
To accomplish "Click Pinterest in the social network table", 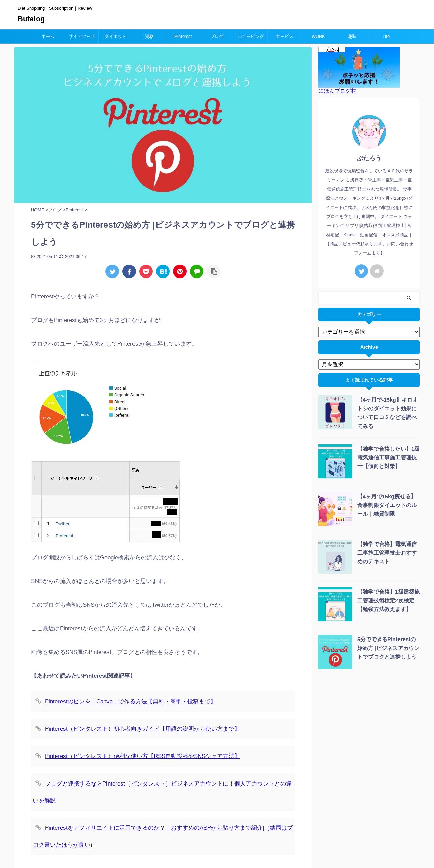I will [65, 536].
